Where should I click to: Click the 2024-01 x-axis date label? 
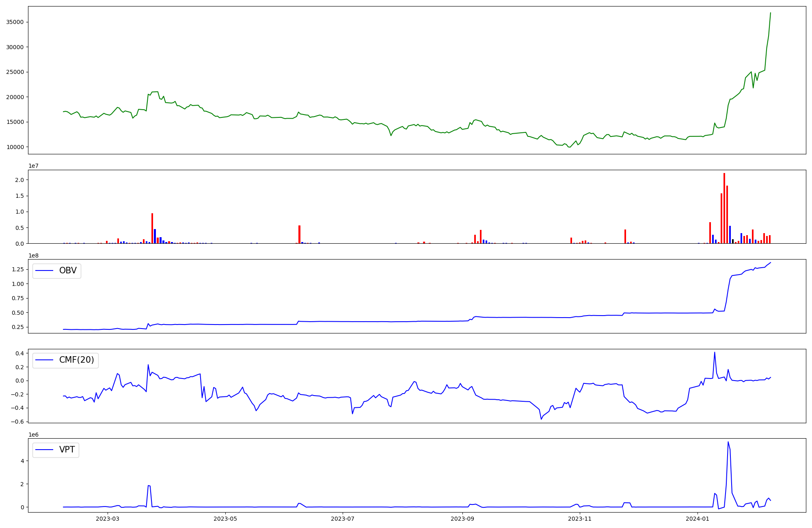tap(698, 519)
